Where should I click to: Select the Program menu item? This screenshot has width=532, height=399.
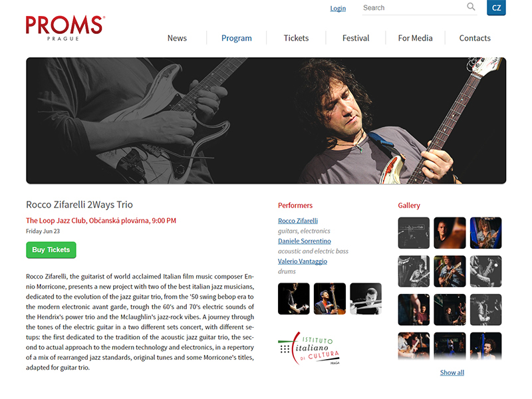tap(237, 38)
